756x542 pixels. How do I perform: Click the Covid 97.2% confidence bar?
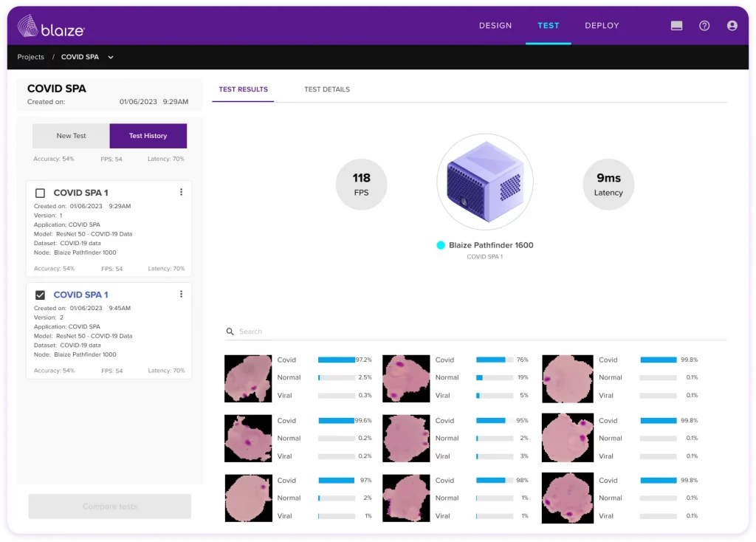337,360
